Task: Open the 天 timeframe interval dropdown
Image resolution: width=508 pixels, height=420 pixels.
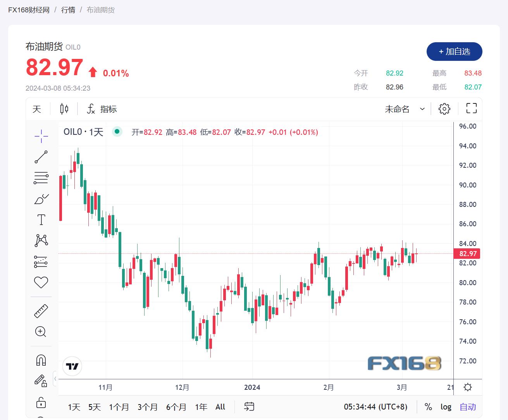Action: (37, 109)
